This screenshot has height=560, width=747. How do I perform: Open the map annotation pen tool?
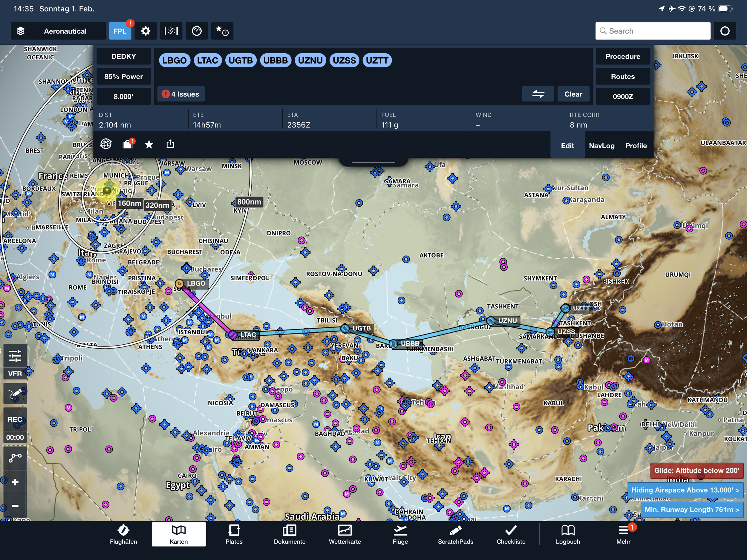(x=15, y=394)
